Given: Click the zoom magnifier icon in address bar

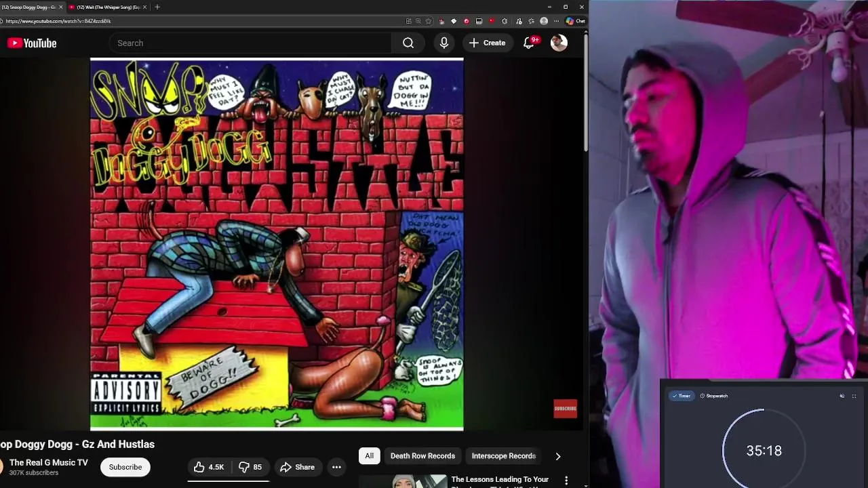Looking at the screenshot, I should click(418, 21).
